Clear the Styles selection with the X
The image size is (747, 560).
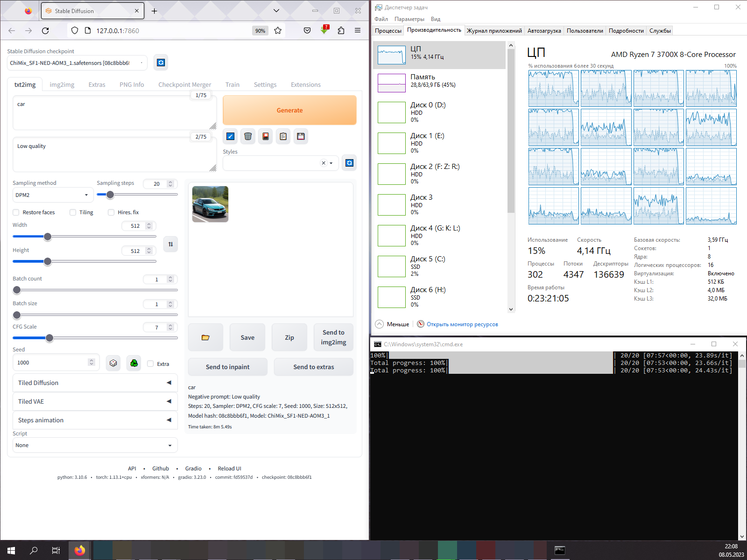coord(324,163)
